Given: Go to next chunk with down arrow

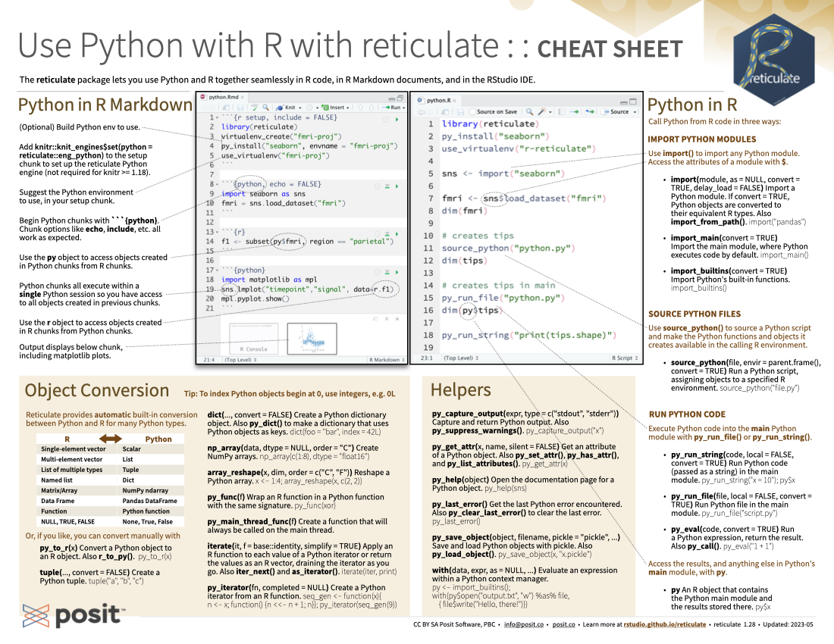Looking at the screenshot, I should tap(372, 108).
